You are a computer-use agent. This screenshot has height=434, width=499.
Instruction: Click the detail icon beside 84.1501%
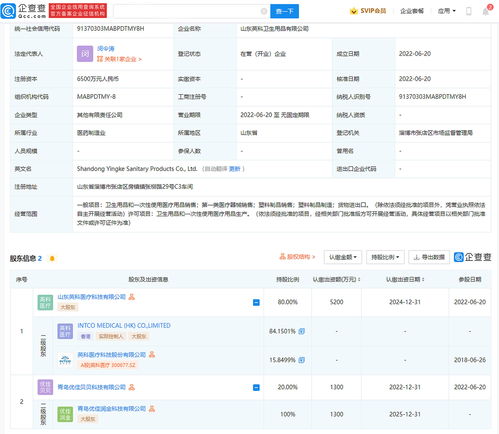pyautogui.click(x=301, y=331)
